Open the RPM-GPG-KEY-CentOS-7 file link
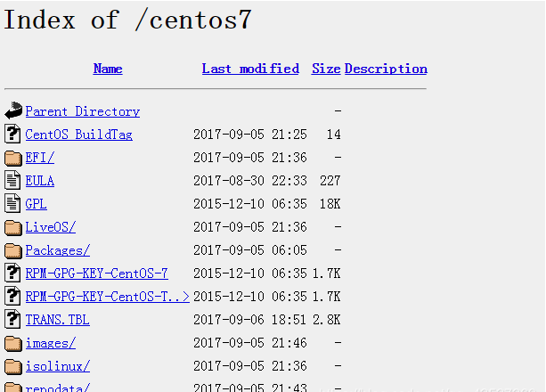The height and width of the screenshot is (392, 546). [x=96, y=274]
